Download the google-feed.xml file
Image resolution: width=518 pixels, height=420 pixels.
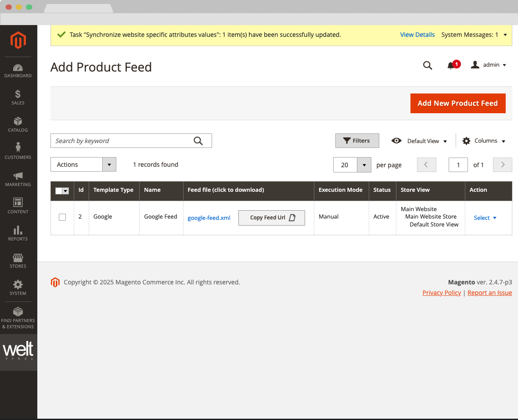pyautogui.click(x=209, y=218)
